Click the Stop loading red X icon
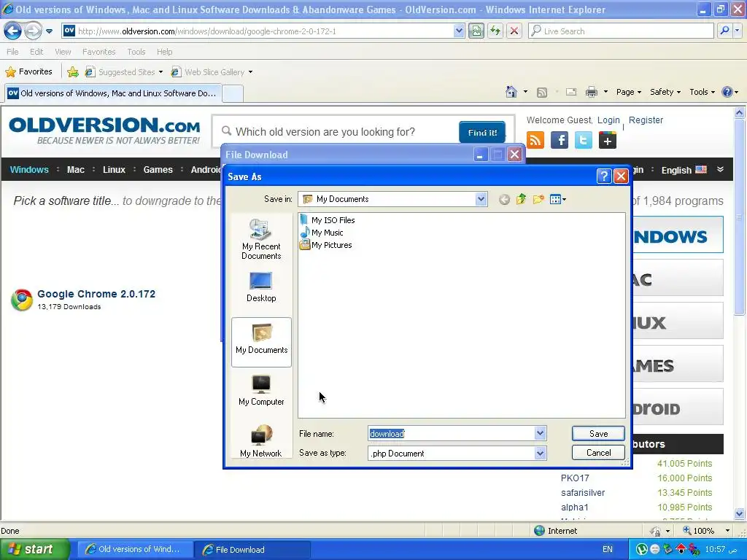The image size is (747, 560). pyautogui.click(x=514, y=31)
